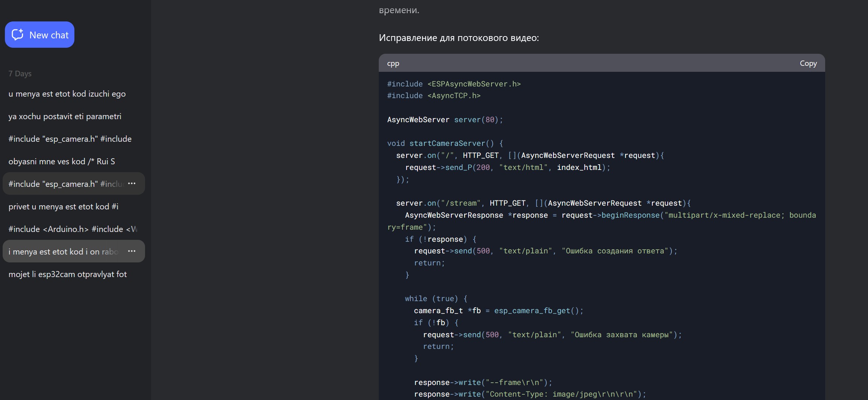868x400 pixels.
Task: Click heading 'Исправление для потокового видео:'
Action: coord(459,38)
